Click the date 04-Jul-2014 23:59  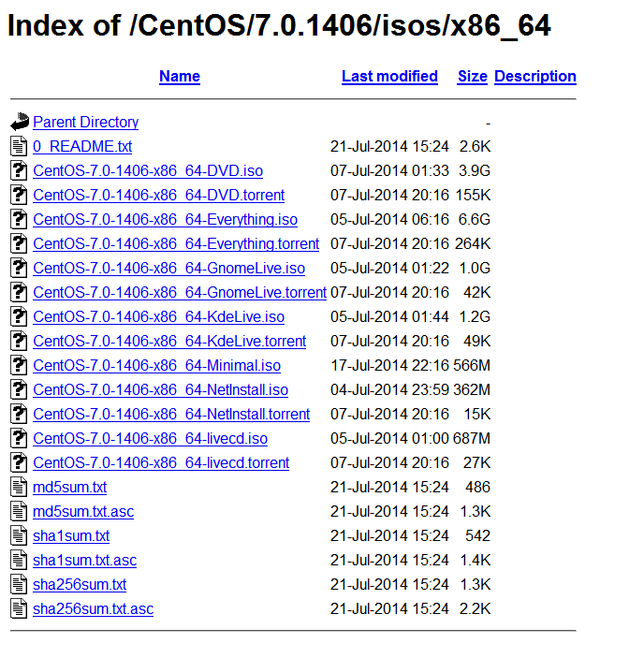(389, 390)
